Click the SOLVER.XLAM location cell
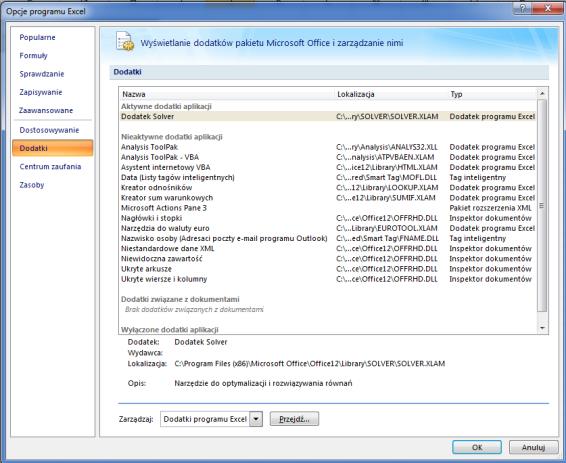Viewport: 566px width, 463px height. tap(387, 117)
